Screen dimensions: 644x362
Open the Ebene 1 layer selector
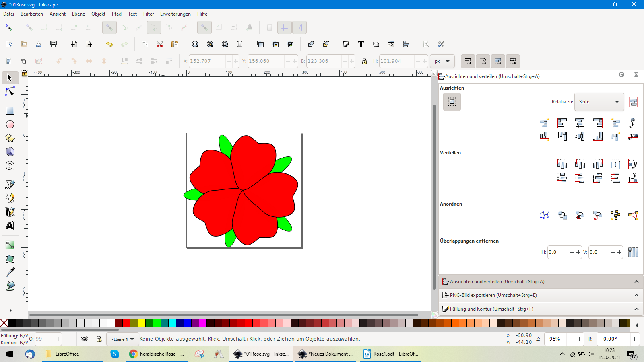click(123, 339)
